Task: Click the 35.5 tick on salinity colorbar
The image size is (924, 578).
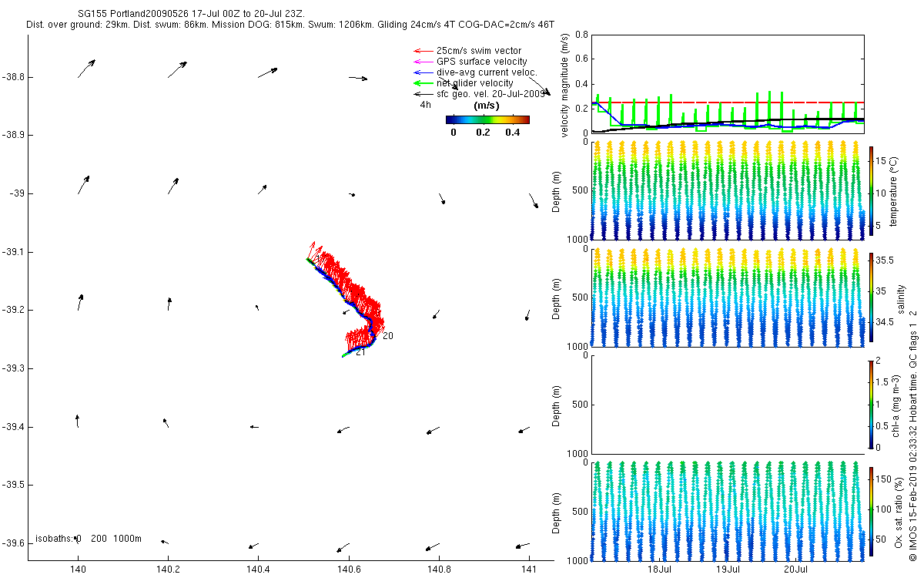Action: tap(884, 260)
